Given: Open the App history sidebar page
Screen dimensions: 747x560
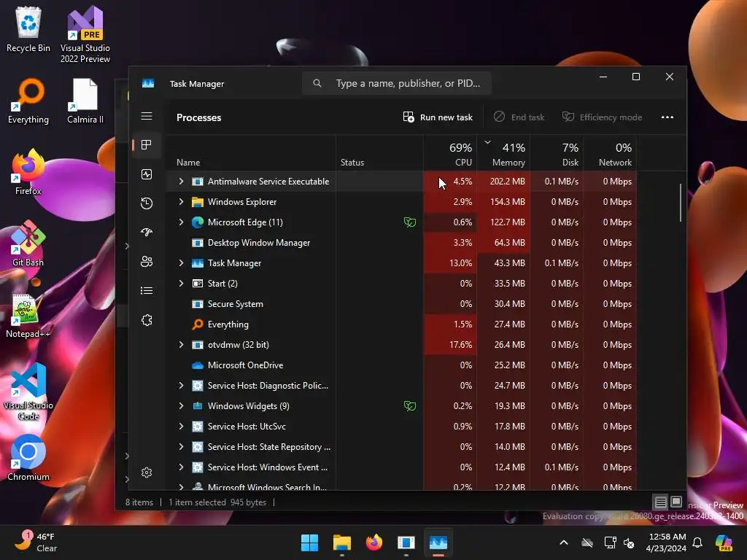Looking at the screenshot, I should tap(147, 203).
